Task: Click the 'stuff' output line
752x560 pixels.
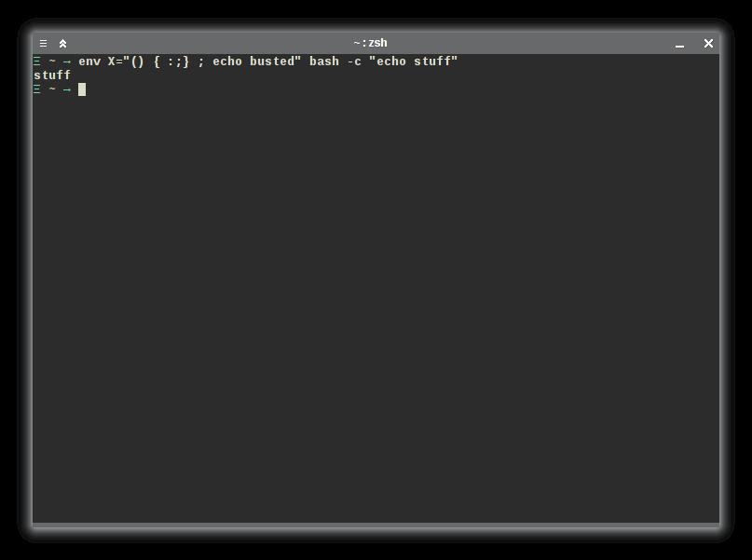Action: point(52,75)
